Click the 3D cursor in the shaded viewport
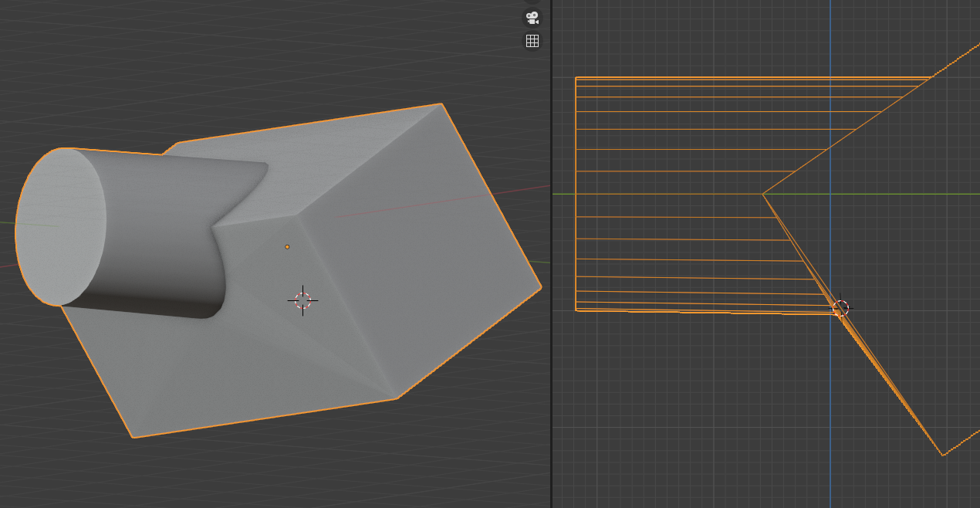The height and width of the screenshot is (508, 980). click(x=302, y=300)
